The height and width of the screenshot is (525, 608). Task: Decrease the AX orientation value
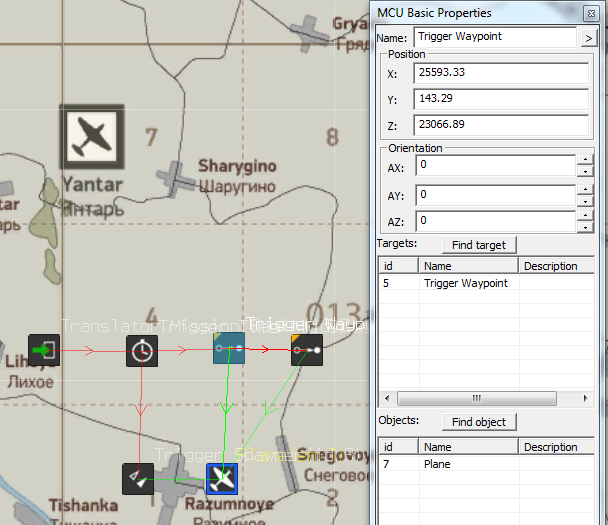[x=586, y=171]
